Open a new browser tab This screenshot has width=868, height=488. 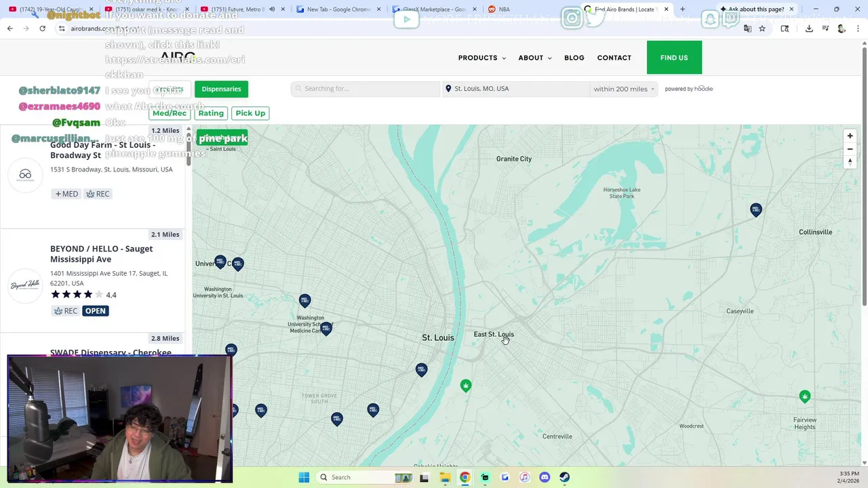pyautogui.click(x=682, y=9)
